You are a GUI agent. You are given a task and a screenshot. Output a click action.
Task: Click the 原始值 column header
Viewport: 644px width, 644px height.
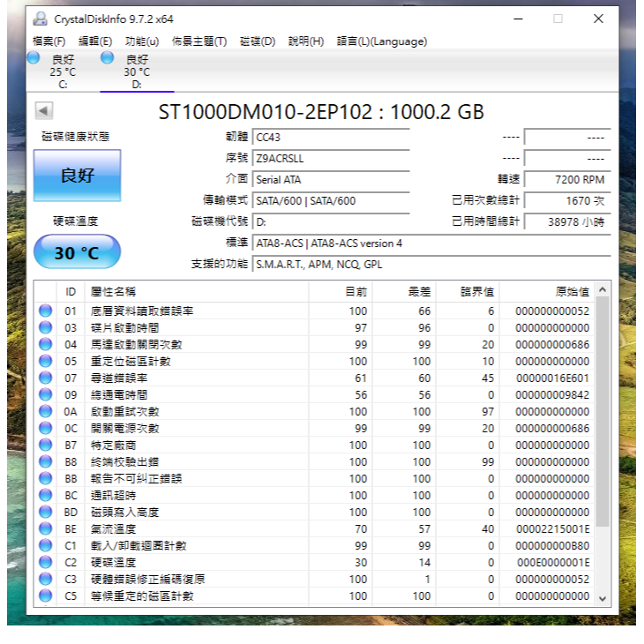(x=547, y=292)
